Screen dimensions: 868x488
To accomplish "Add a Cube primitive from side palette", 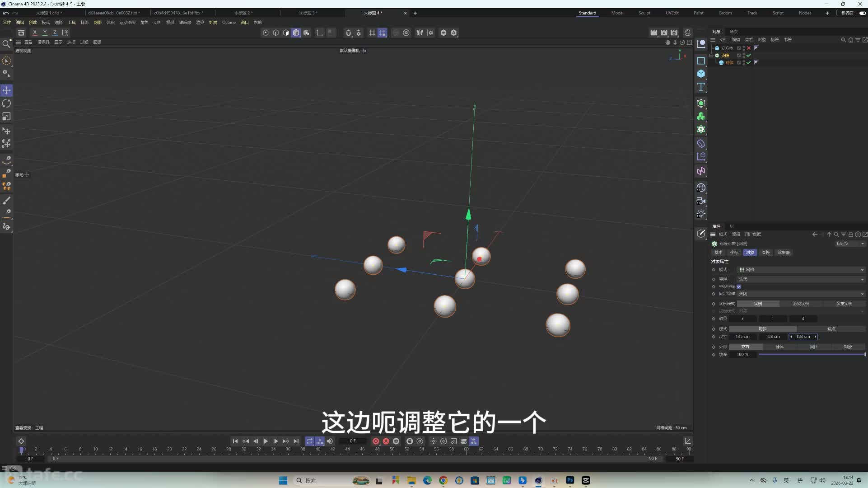I will click(x=701, y=74).
